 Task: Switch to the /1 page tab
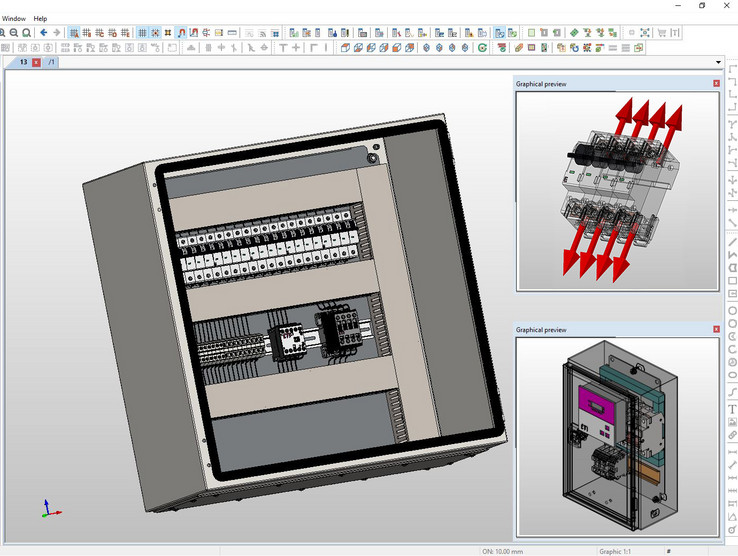51,62
